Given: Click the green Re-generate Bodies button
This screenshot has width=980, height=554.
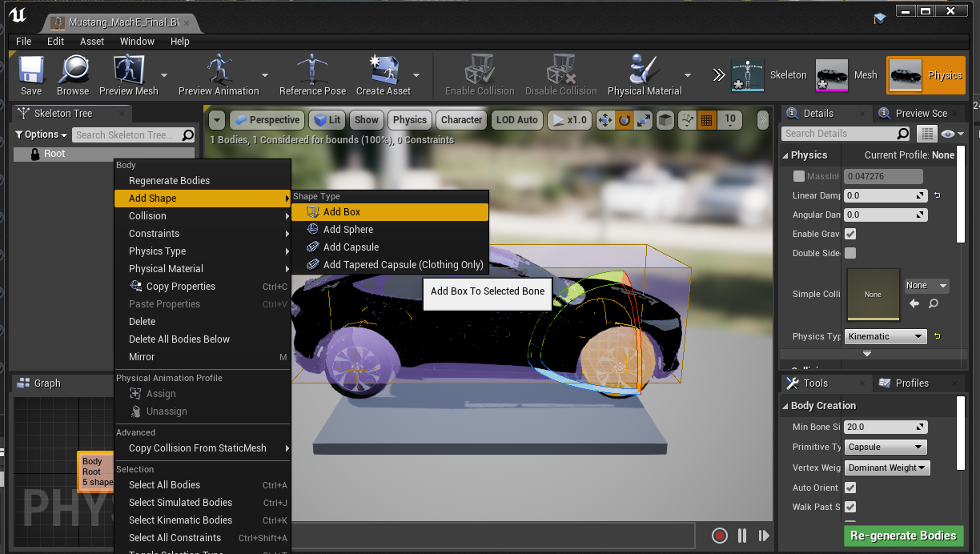Looking at the screenshot, I should tap(903, 536).
